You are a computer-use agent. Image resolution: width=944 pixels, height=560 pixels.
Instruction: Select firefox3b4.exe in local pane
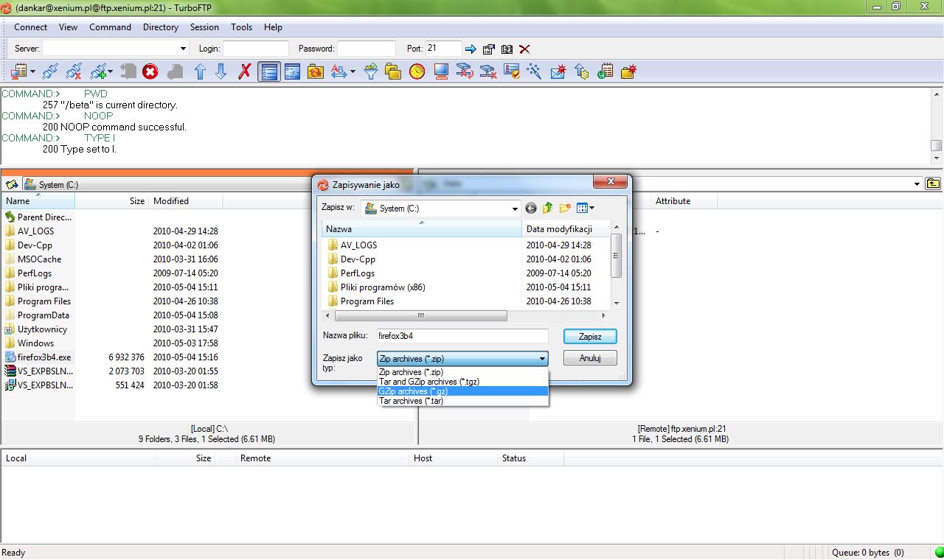(x=38, y=357)
